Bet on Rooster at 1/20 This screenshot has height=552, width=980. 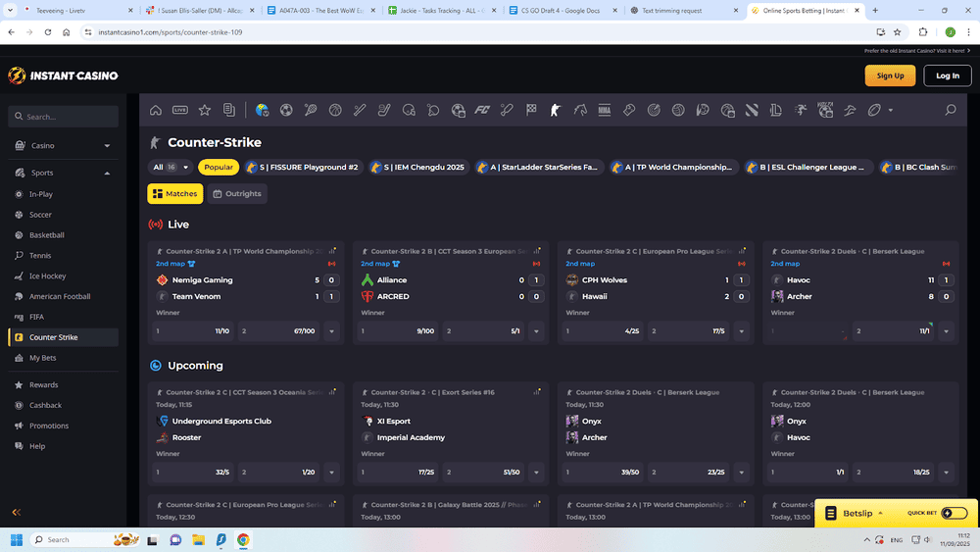tap(278, 473)
